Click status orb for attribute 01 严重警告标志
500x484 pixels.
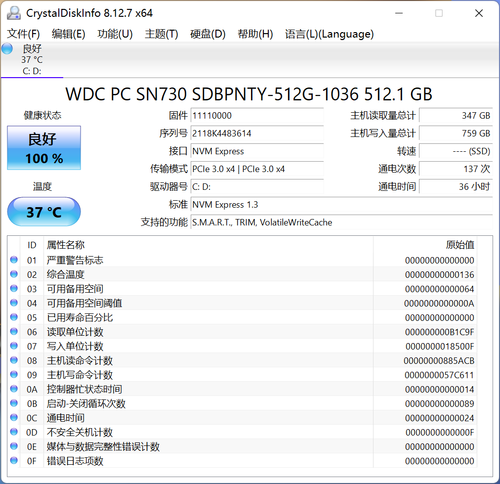tap(14, 260)
